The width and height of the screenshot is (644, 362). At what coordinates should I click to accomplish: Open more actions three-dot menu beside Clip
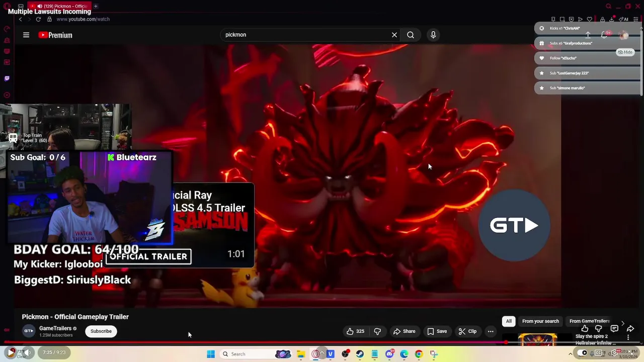(491, 331)
